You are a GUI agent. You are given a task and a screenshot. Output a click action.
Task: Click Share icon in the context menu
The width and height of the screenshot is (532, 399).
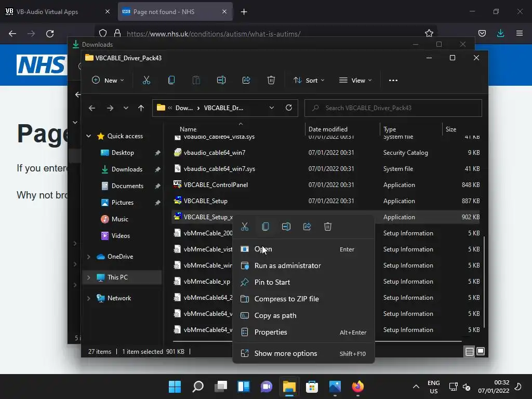(x=307, y=227)
